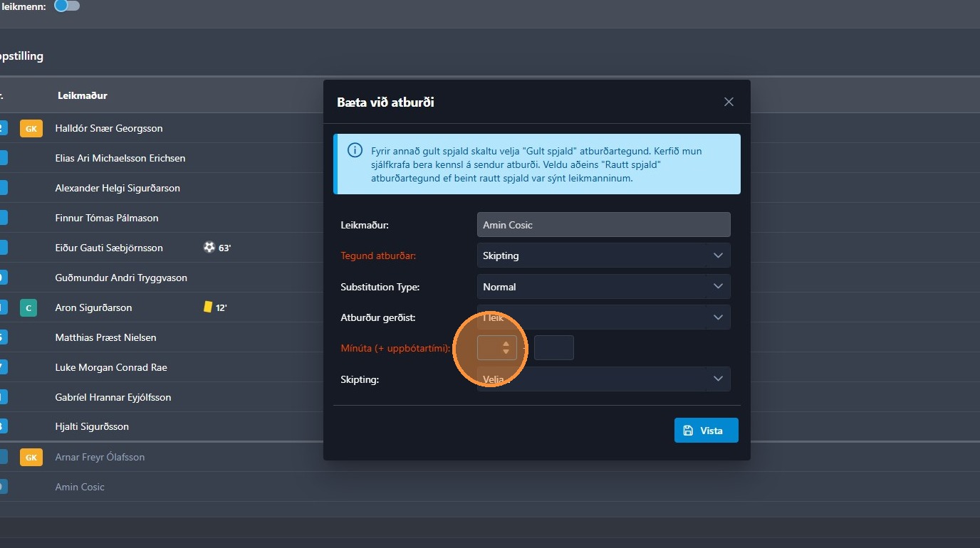Click Aron Sigurðarson's yellow card icon

pos(208,307)
